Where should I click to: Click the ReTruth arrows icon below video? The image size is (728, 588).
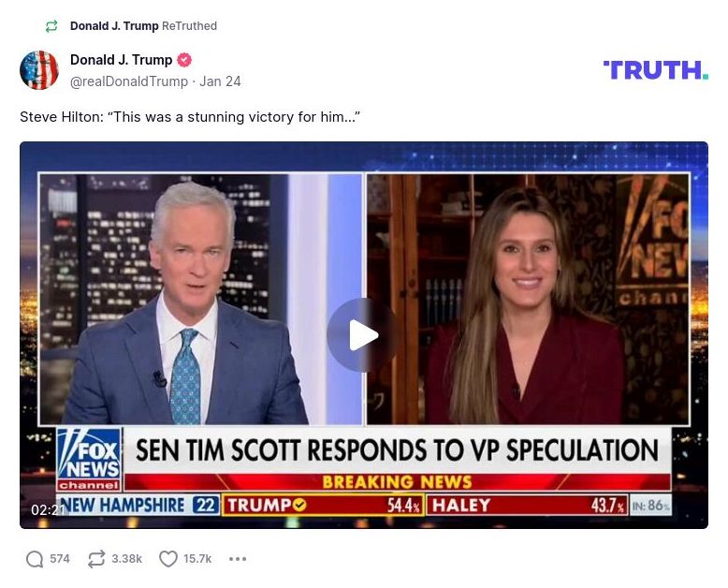pyautogui.click(x=96, y=559)
